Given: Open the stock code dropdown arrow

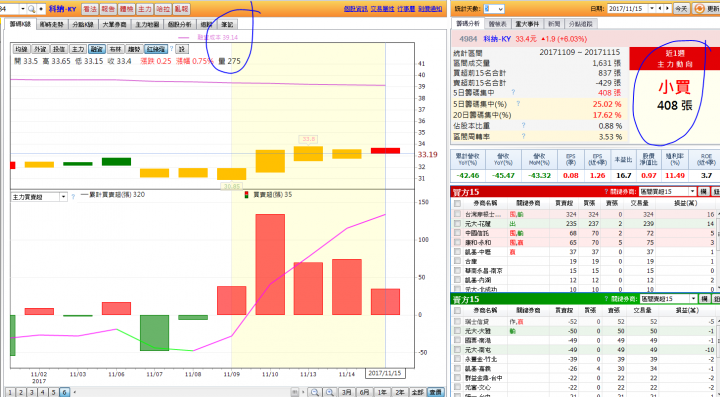Looking at the screenshot, I should click(x=23, y=9).
